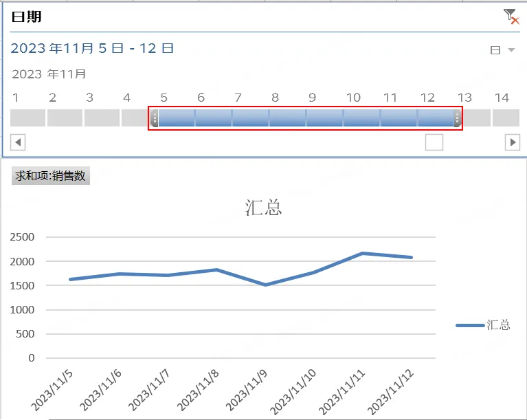Click the 2000 value axis label

(22, 262)
